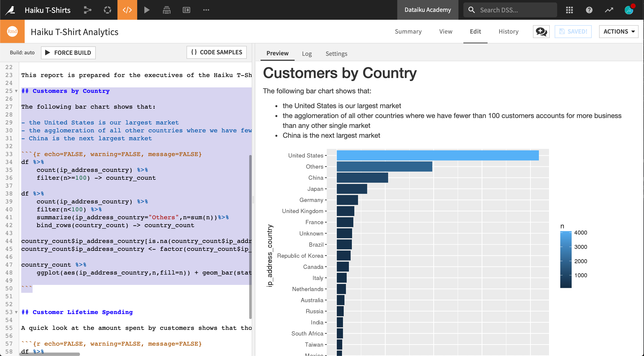Select the Edit tab
The width and height of the screenshot is (644, 356).
click(475, 32)
